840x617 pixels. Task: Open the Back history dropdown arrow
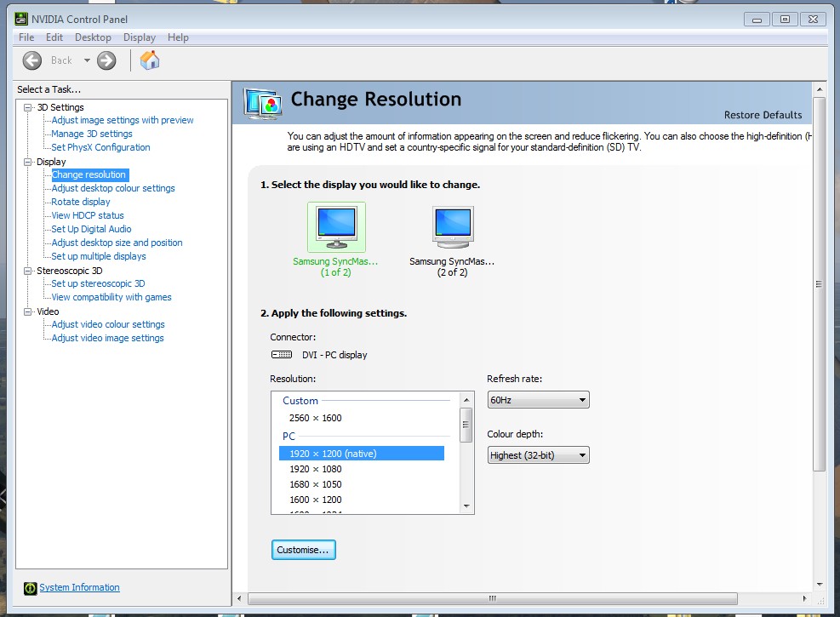87,60
